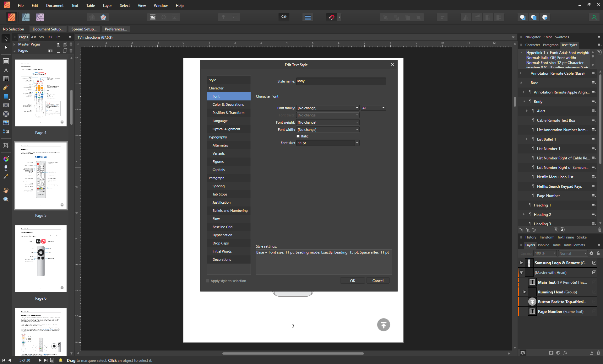The image size is (603, 364).
Task: Select the Frame Text tool
Action: [6, 61]
